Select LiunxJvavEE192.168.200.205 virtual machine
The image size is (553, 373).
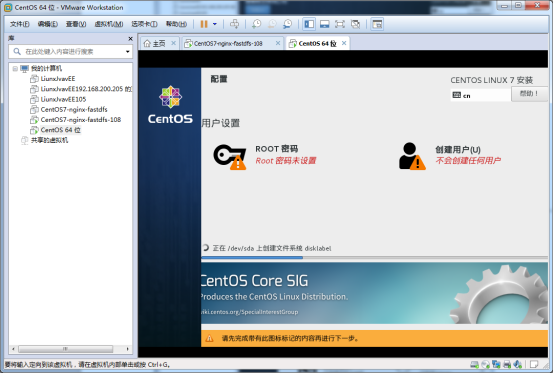coord(86,89)
